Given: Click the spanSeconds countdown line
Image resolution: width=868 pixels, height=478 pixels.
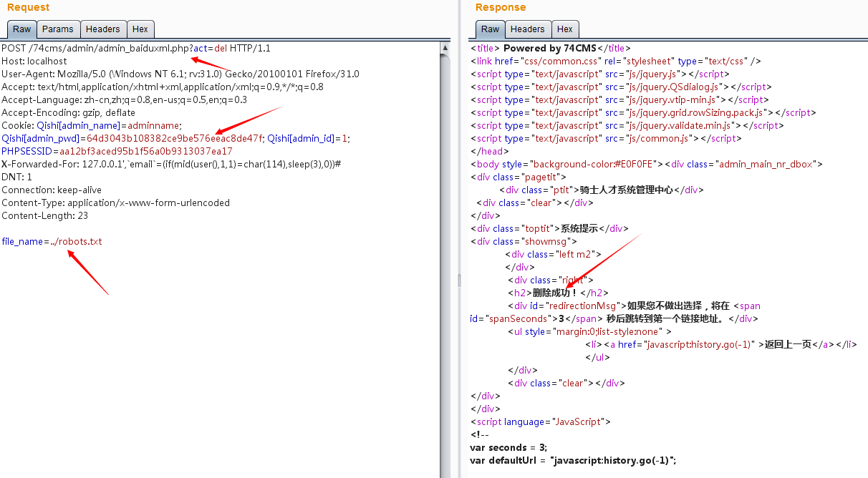Looking at the screenshot, I should click(614, 318).
